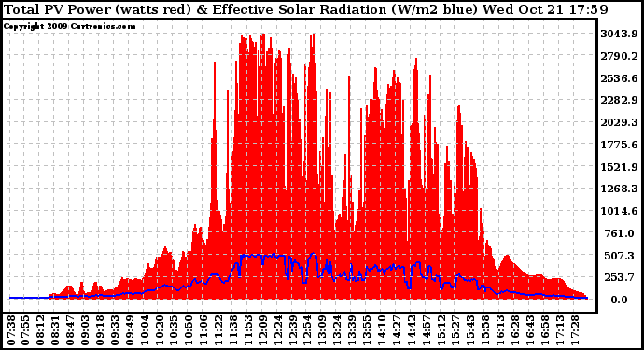Click the 17:28 time label
This screenshot has height=350, width=644.
[574, 330]
